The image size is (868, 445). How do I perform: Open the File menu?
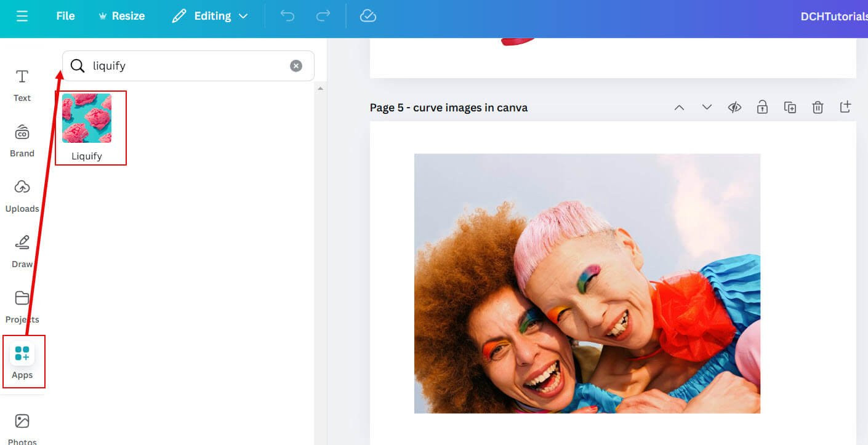[65, 16]
